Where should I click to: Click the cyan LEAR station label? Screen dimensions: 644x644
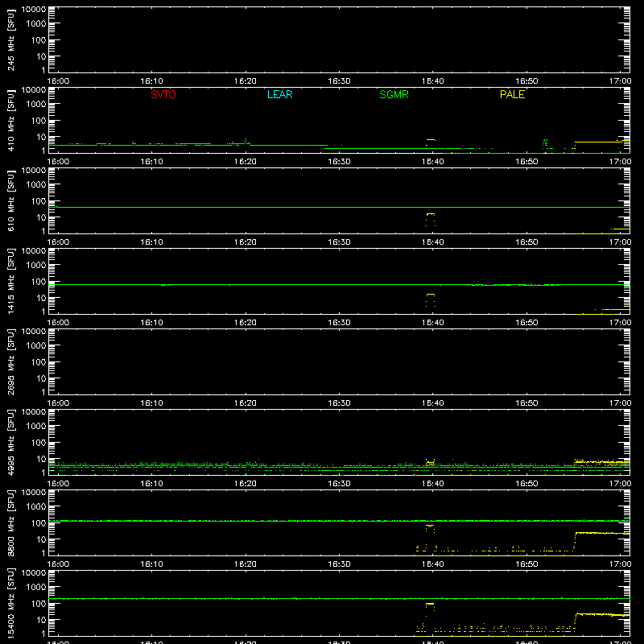click(279, 94)
